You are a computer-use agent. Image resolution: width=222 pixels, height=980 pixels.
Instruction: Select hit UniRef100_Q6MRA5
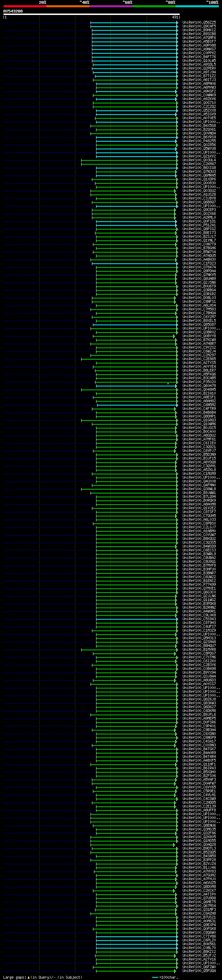199,175
